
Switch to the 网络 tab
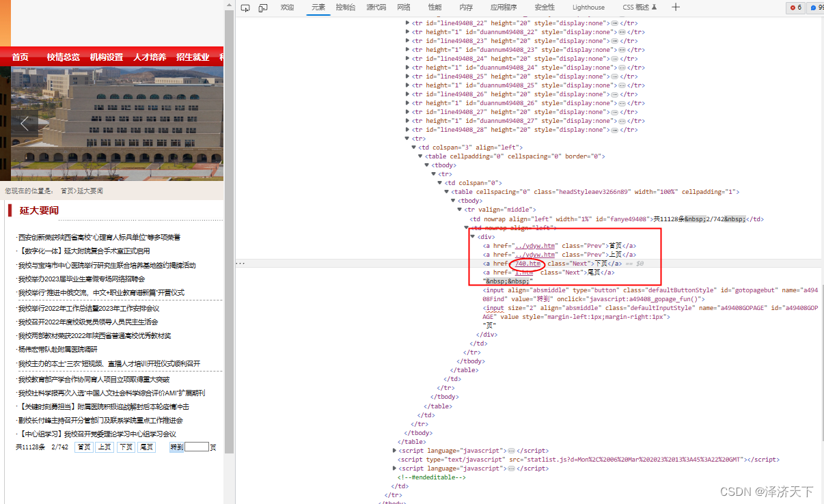click(x=404, y=8)
